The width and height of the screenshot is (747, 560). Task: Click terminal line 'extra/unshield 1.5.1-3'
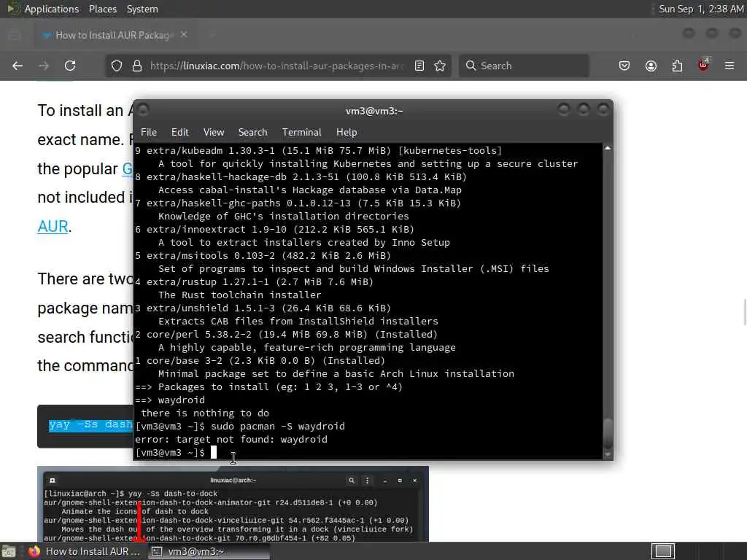(263, 308)
